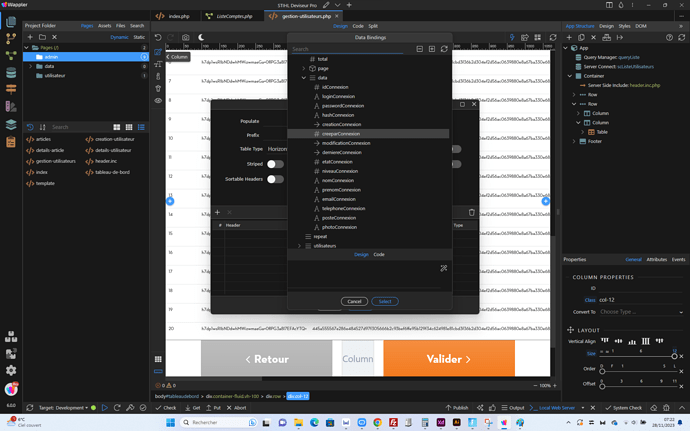
Task: Click the camera screenshot icon in the toolbar
Action: click(x=186, y=37)
